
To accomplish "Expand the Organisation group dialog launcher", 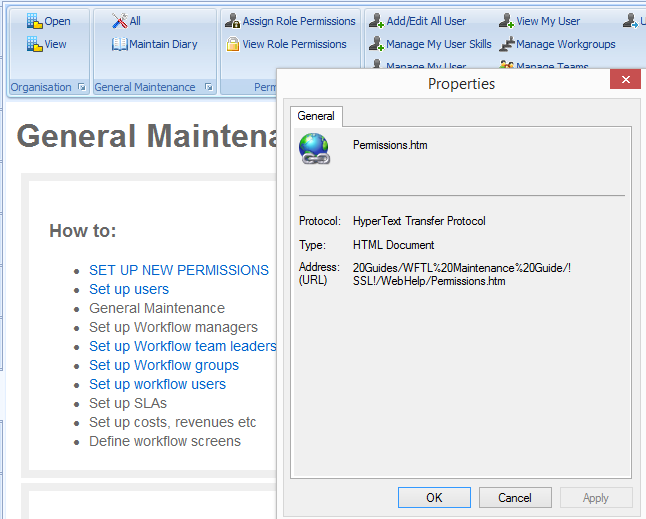I will pos(81,88).
